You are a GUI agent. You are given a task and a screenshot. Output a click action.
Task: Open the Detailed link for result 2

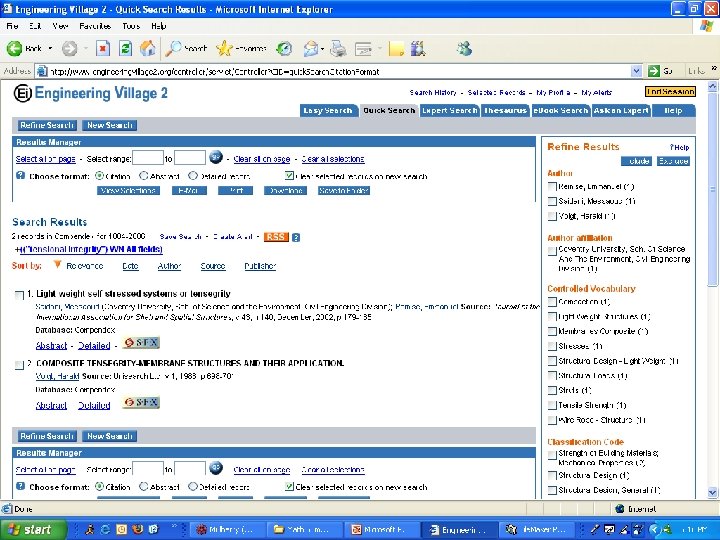94,405
